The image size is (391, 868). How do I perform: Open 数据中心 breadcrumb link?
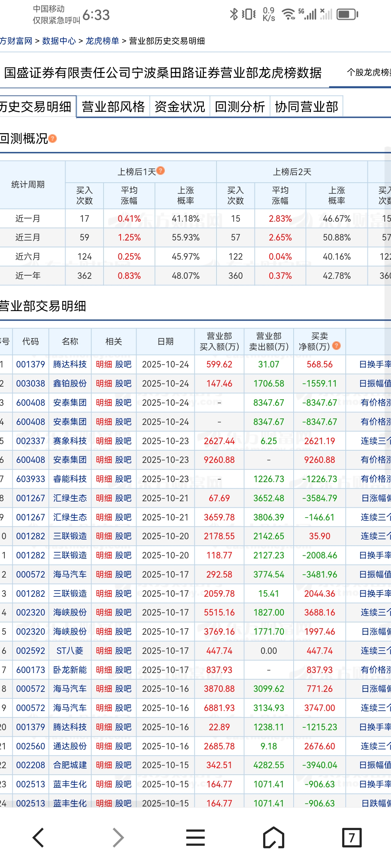[59, 41]
